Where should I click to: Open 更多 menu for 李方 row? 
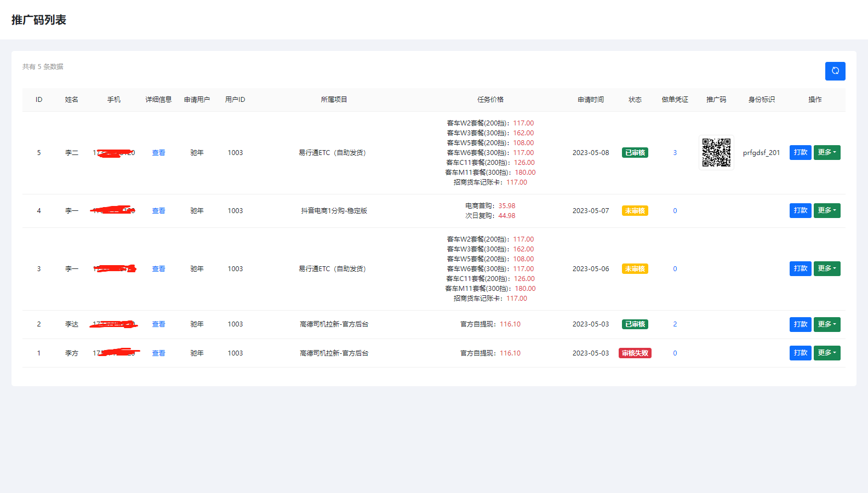click(x=826, y=353)
